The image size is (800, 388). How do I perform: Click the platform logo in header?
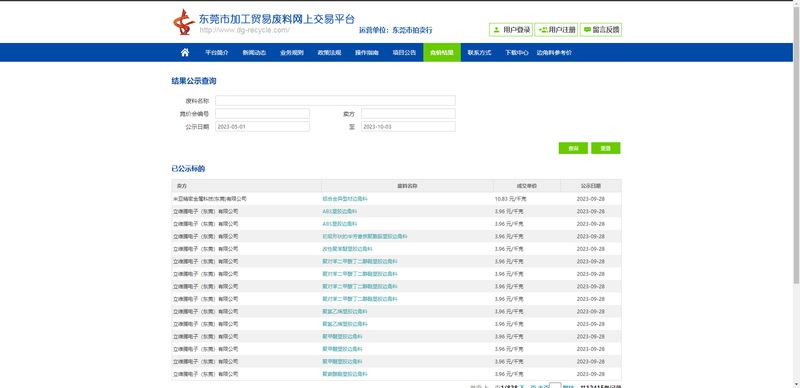click(x=183, y=22)
